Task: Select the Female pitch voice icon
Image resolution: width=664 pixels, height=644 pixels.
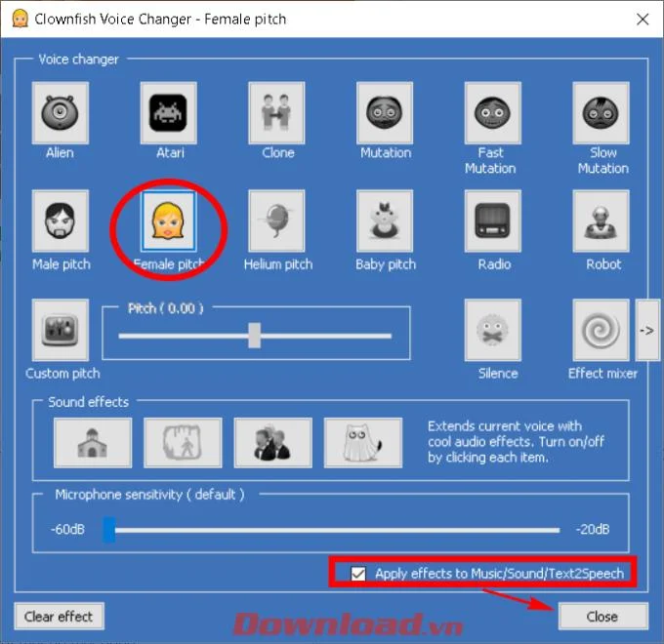Action: [169, 221]
